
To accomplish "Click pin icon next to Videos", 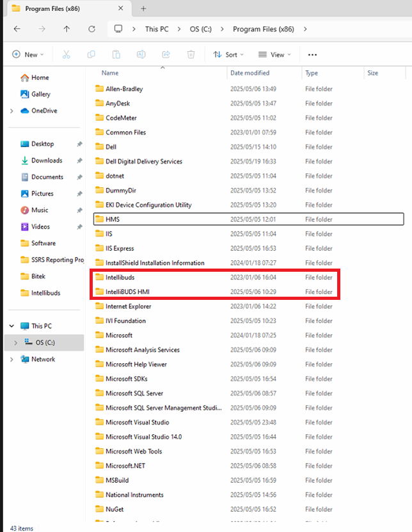I will [x=79, y=226].
